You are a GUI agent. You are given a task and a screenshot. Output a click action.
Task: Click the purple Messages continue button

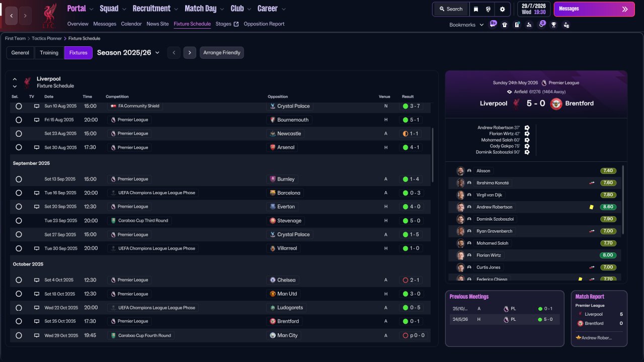point(594,9)
